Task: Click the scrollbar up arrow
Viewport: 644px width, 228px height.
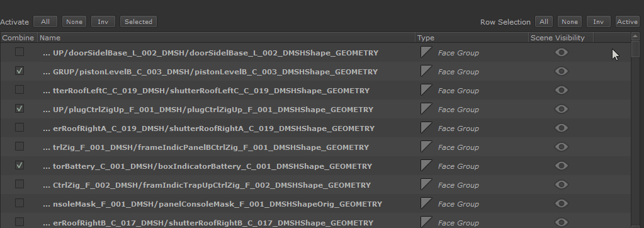Action: click(x=635, y=37)
